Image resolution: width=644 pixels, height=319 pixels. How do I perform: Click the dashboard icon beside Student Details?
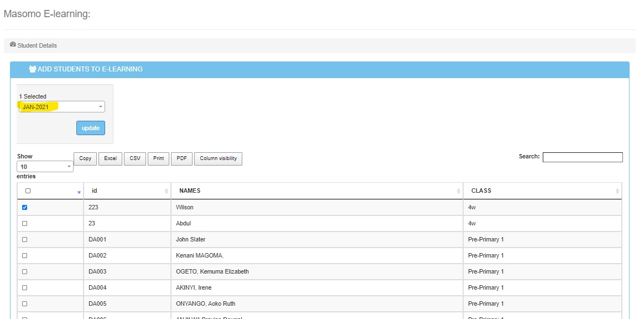point(13,45)
